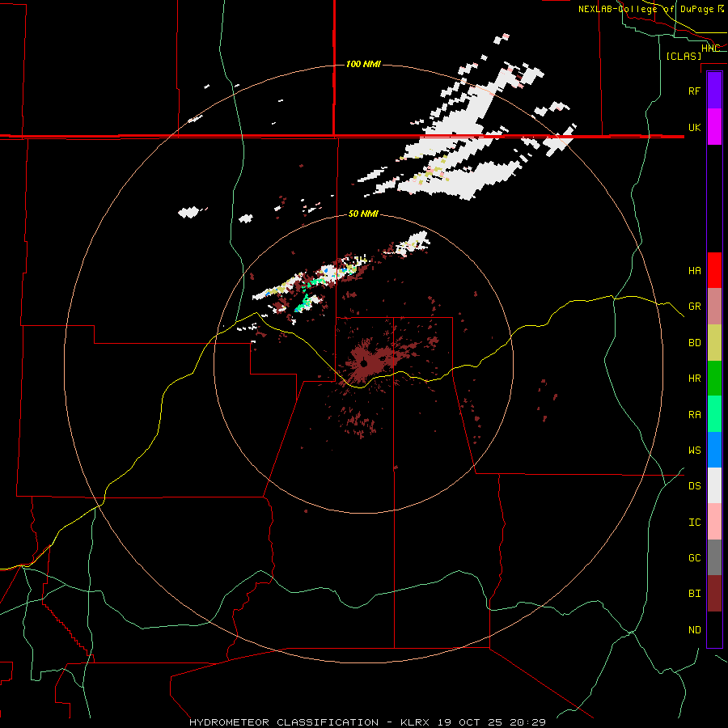The image size is (728, 728).
Task: Click the ND legend label text
Action: [694, 630]
